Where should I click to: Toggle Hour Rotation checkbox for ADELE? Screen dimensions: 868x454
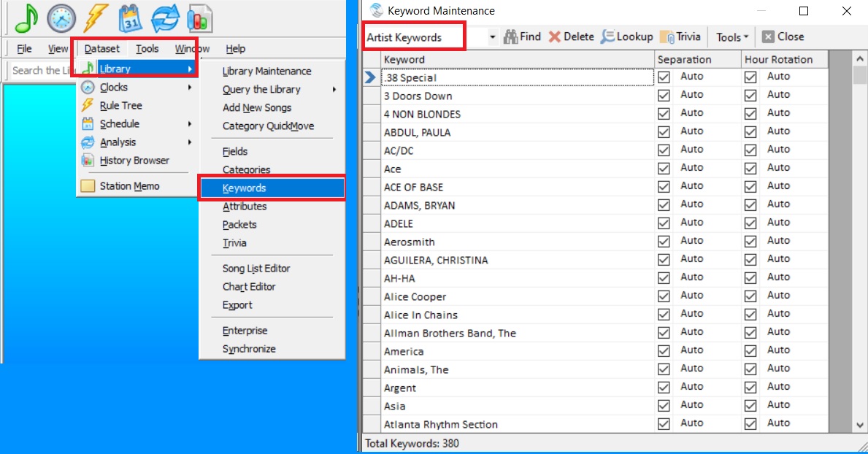point(750,223)
